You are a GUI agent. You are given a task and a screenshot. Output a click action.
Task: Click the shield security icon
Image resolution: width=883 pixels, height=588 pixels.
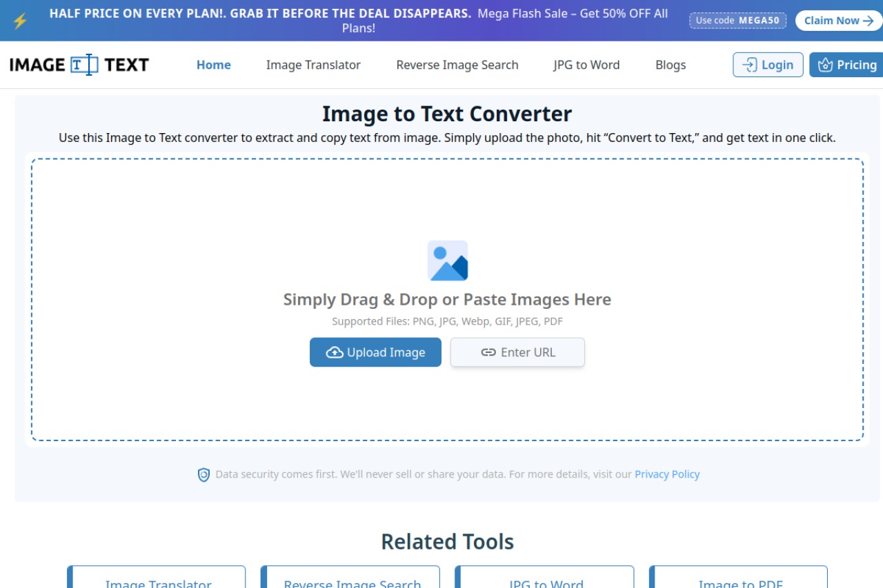[204, 474]
